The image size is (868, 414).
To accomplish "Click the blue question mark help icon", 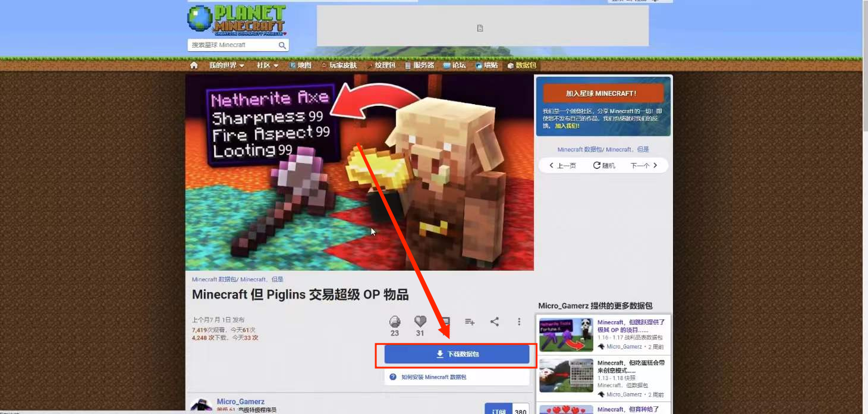I will tap(393, 377).
